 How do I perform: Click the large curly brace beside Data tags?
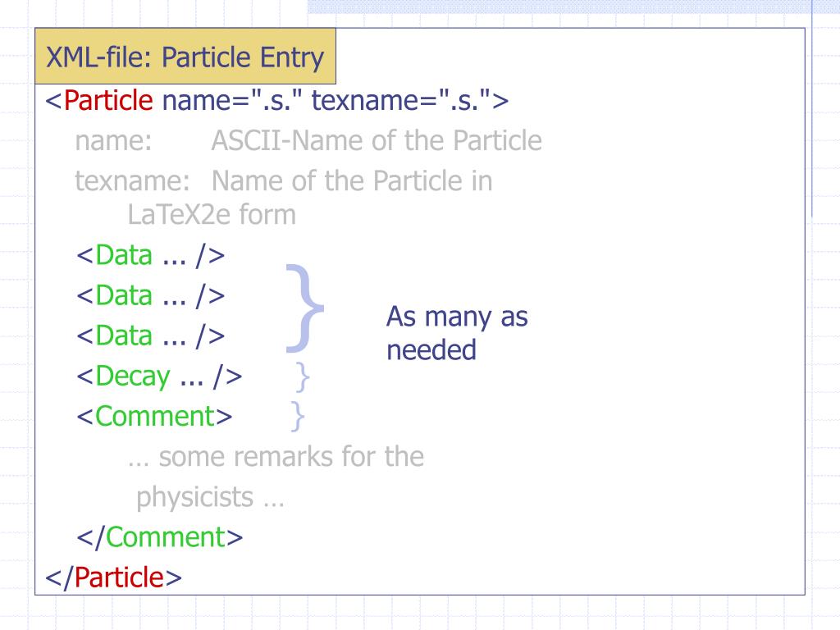(x=304, y=308)
